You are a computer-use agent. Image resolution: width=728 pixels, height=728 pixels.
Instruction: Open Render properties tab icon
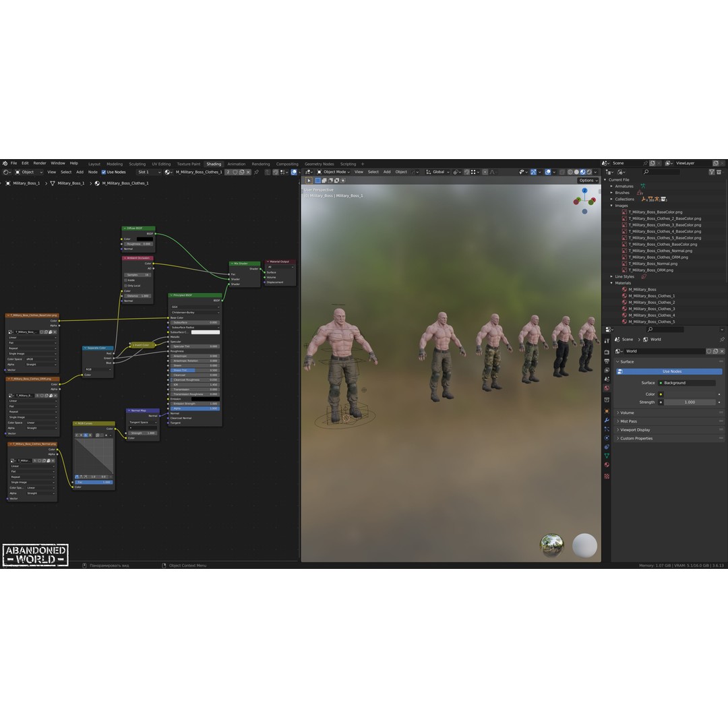click(607, 353)
